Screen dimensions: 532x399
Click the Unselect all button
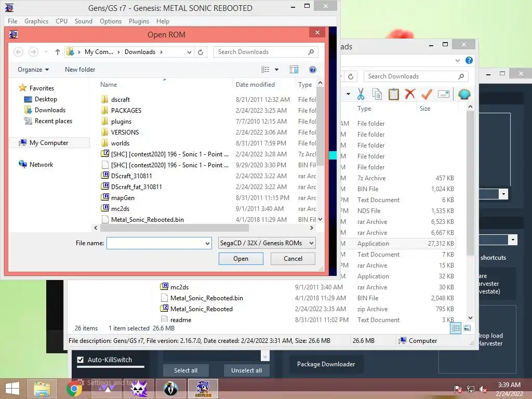click(246, 370)
